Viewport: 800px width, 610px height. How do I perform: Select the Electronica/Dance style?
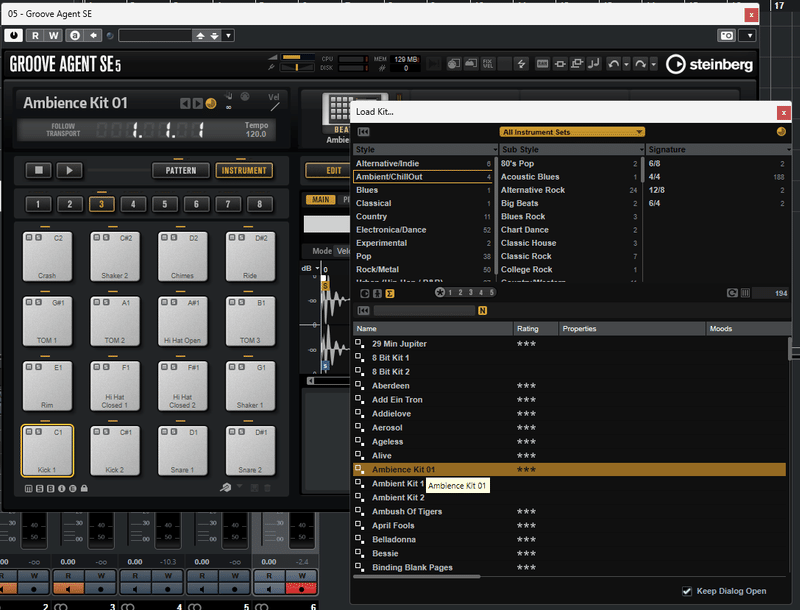click(x=423, y=230)
